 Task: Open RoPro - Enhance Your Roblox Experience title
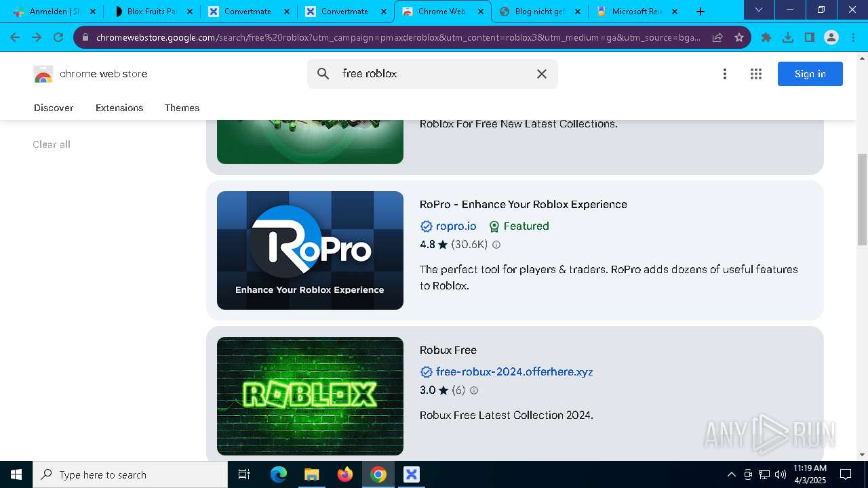click(524, 205)
